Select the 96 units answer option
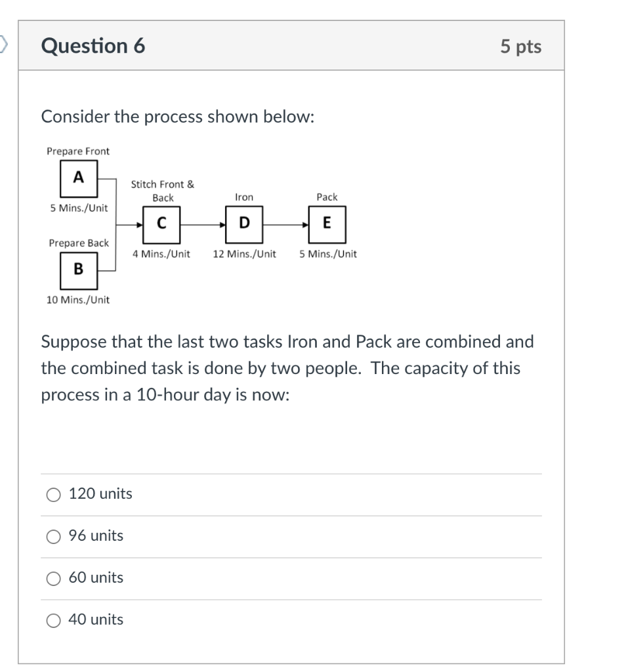 pyautogui.click(x=52, y=537)
